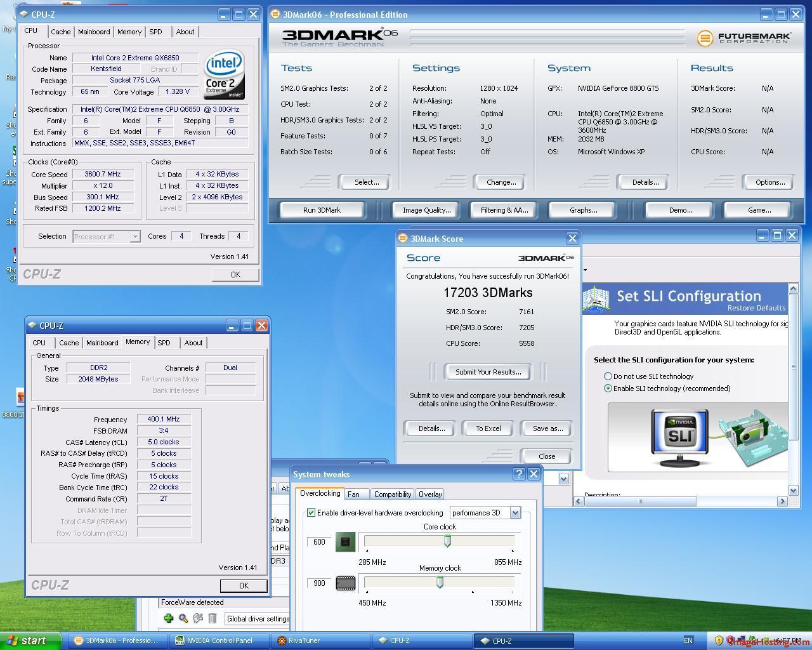This screenshot has height=650, width=812.
Task: Open the SPD tab in top CPU-Z
Action: point(155,32)
